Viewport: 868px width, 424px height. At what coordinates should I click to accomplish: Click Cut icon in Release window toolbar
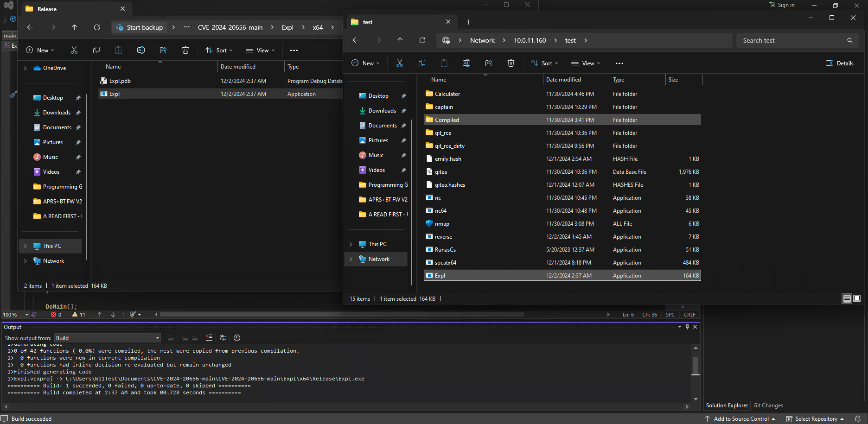point(74,50)
